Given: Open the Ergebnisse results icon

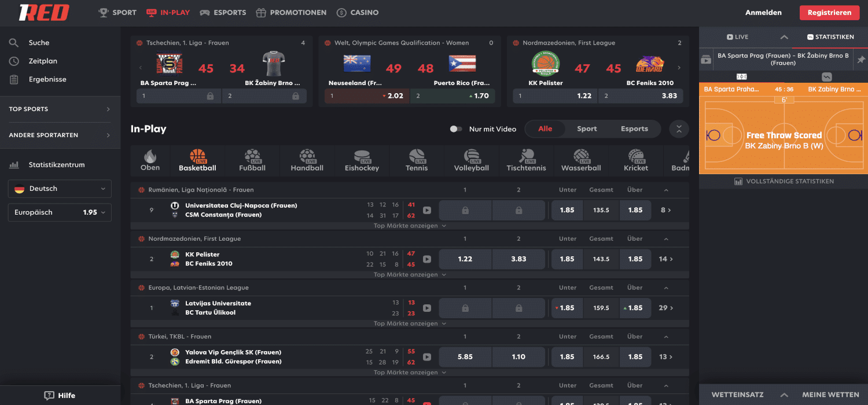Looking at the screenshot, I should [13, 79].
